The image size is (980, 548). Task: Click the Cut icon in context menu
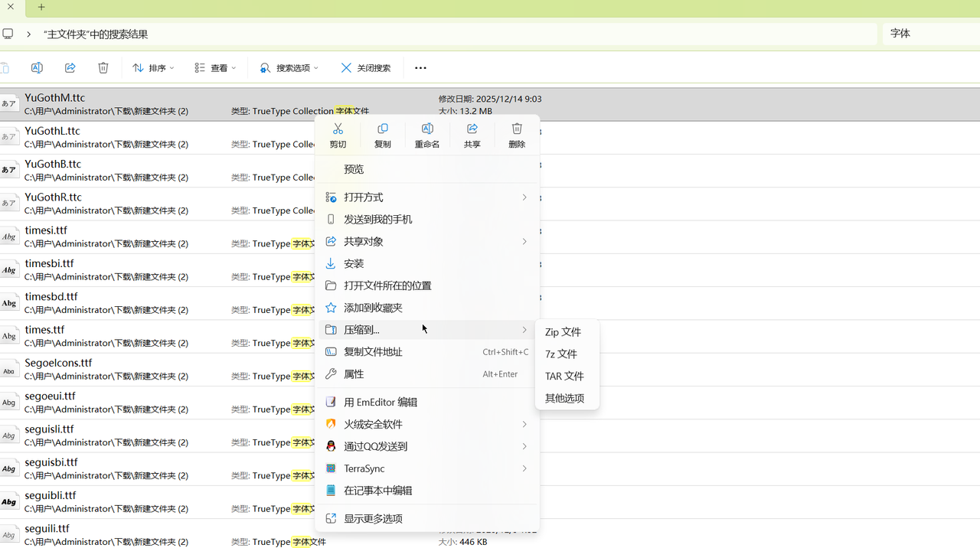click(338, 129)
